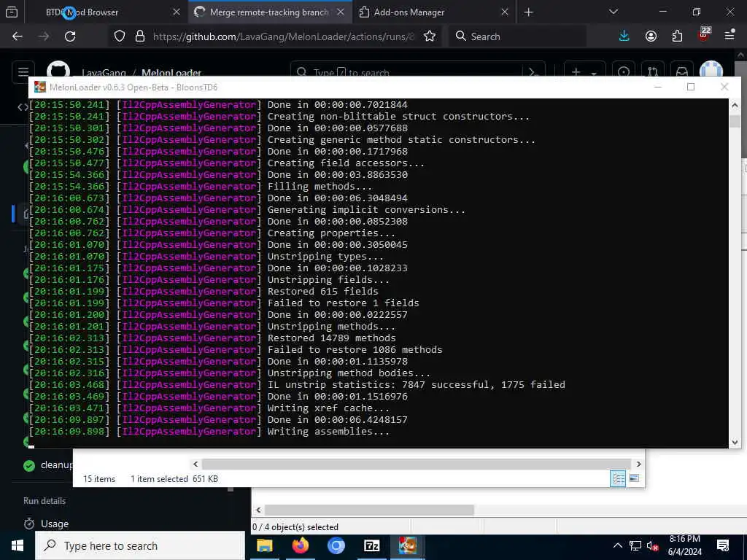Open the Extensions puzzle icon
Screen dimensions: 747x560
[x=677, y=36]
